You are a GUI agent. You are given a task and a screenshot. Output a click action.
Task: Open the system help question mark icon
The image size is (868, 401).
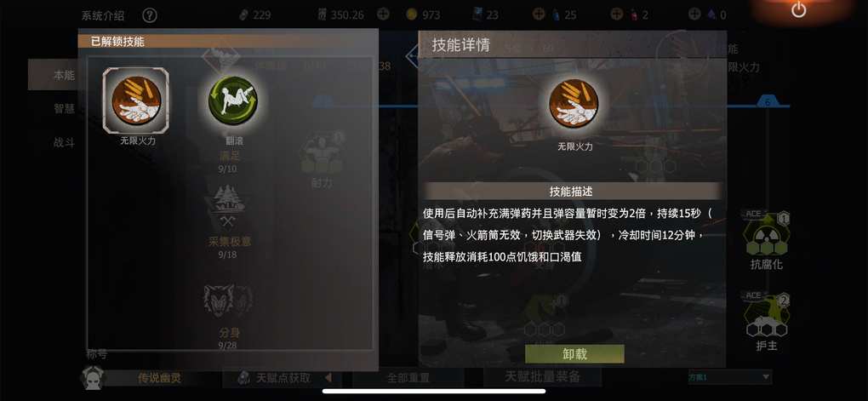[150, 15]
